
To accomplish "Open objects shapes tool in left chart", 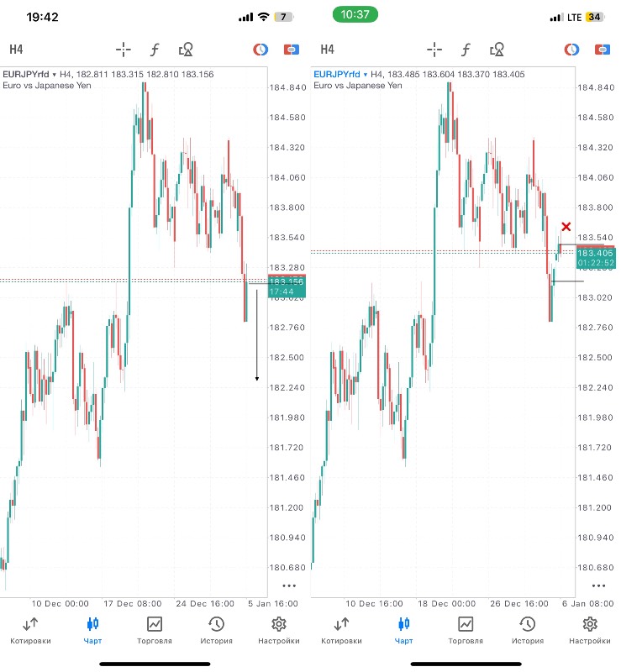I will (x=186, y=50).
